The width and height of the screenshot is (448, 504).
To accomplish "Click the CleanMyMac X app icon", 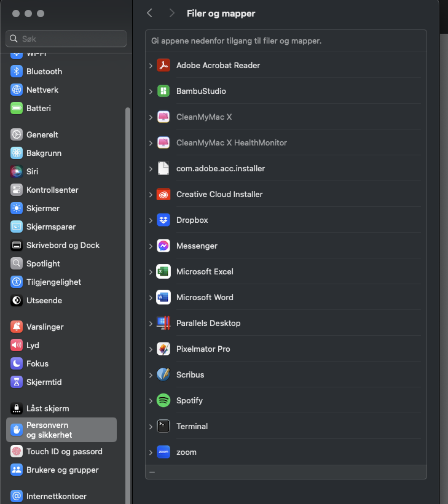I will tap(163, 117).
